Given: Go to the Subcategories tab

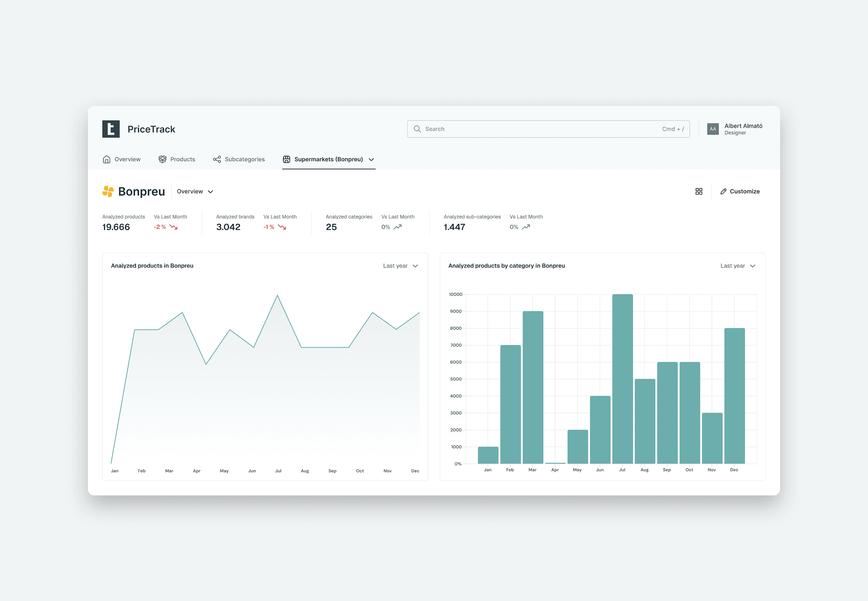Looking at the screenshot, I should coord(244,159).
